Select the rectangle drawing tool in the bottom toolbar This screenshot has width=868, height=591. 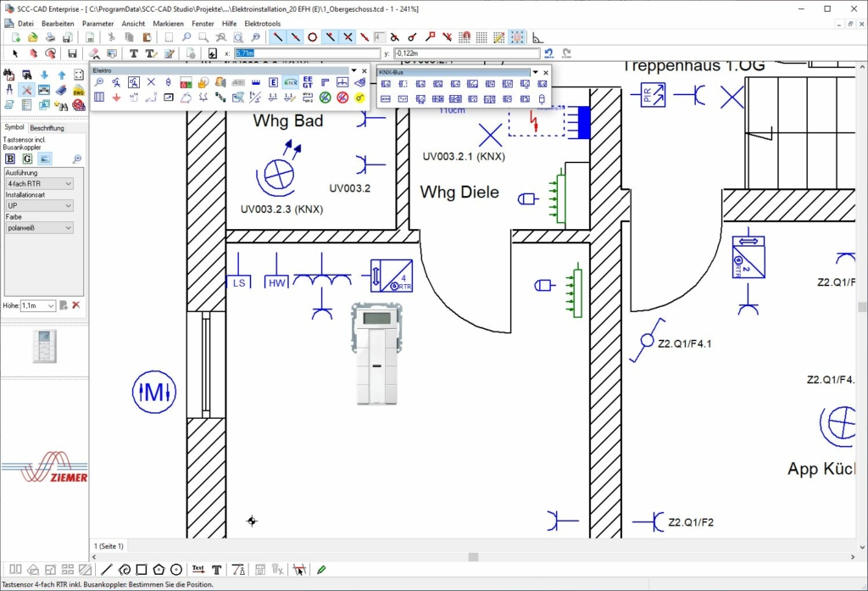[x=142, y=570]
